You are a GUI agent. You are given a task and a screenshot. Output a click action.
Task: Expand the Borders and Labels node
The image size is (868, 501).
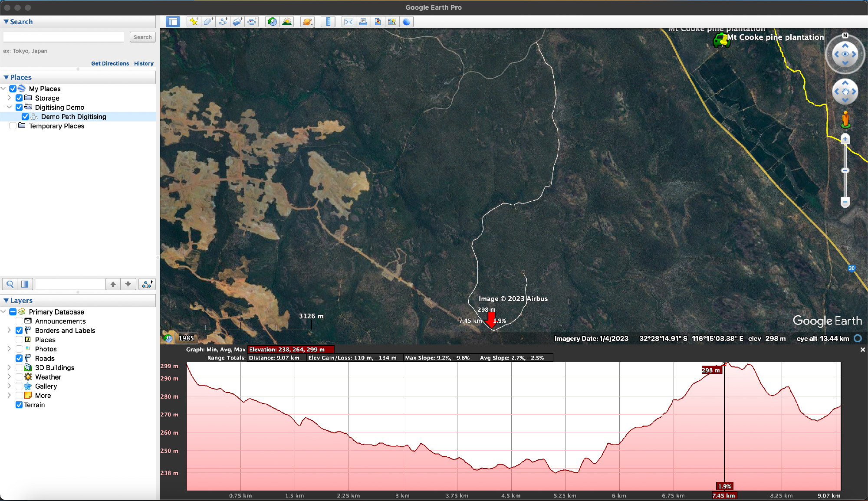pos(9,331)
